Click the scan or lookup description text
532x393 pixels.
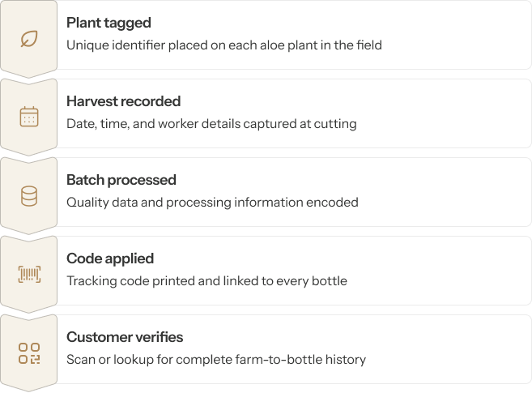point(216,360)
